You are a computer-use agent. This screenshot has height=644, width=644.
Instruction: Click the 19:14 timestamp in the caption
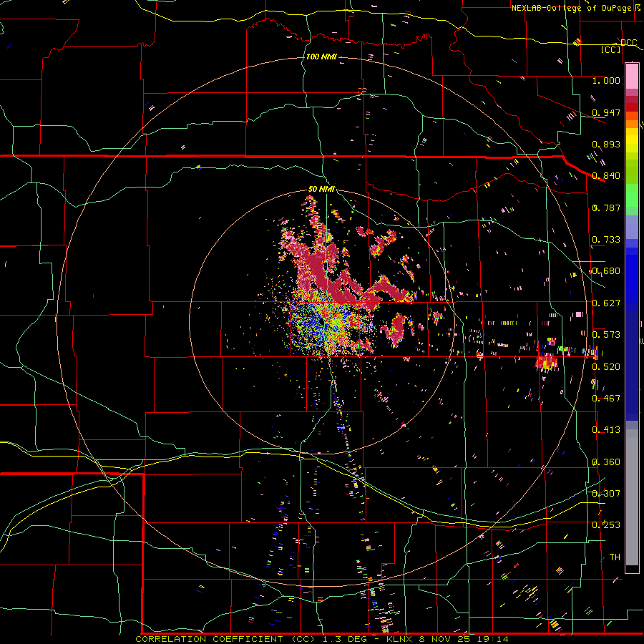(x=494, y=639)
